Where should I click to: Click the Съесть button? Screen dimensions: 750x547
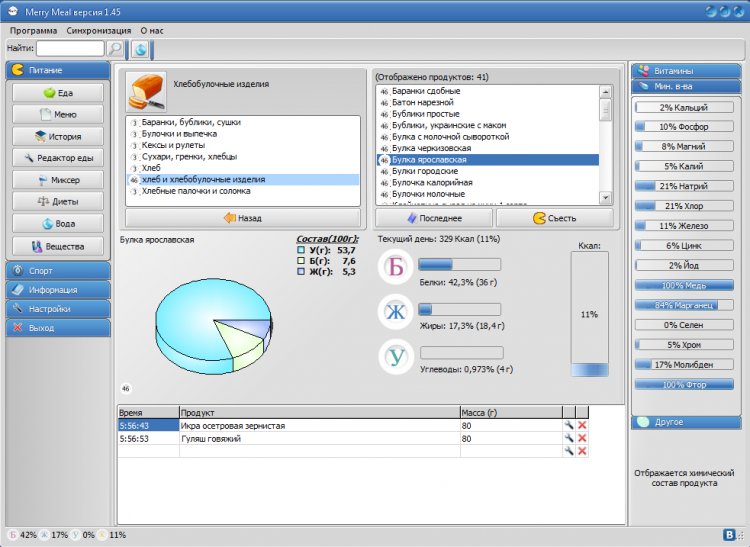tap(555, 218)
